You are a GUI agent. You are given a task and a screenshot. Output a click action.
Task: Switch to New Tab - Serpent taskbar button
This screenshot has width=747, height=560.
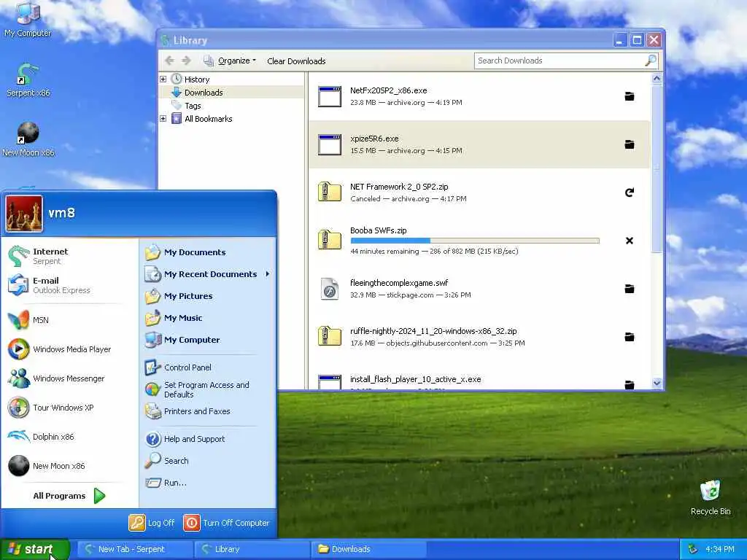tap(135, 549)
